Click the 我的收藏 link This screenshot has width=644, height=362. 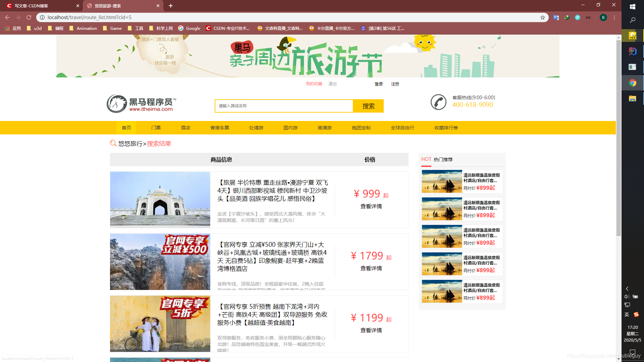point(314,84)
